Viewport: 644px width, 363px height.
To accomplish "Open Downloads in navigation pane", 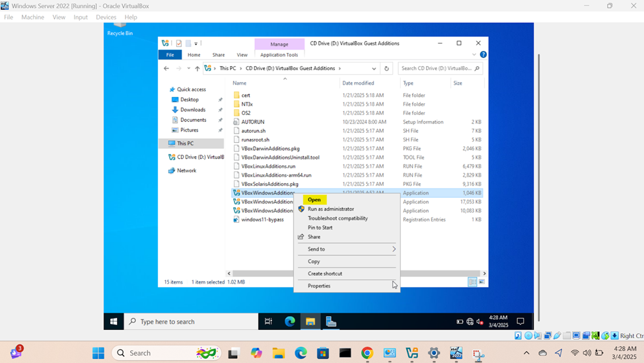I will pyautogui.click(x=193, y=110).
